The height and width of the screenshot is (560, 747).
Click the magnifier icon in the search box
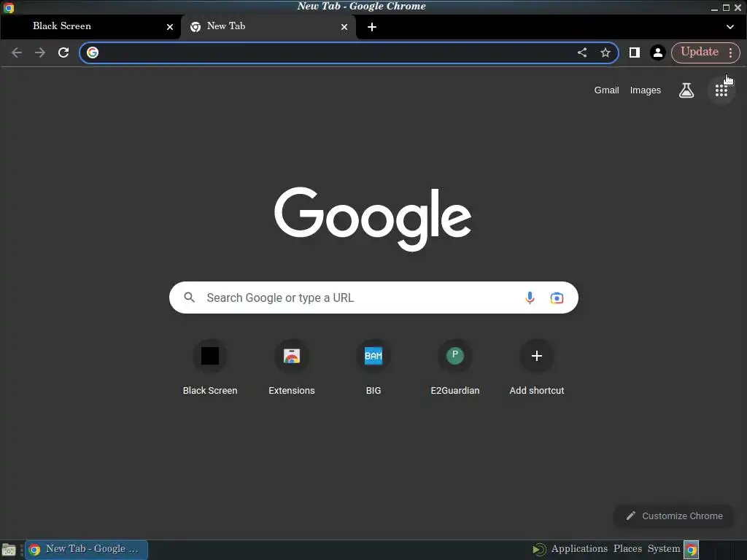pyautogui.click(x=189, y=297)
